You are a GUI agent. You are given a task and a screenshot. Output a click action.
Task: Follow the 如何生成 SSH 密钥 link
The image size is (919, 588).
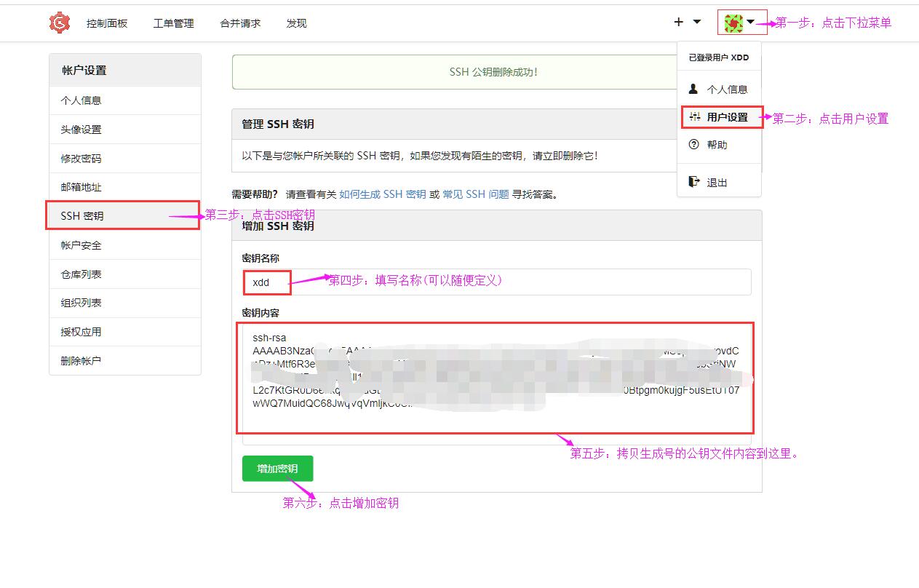383,194
